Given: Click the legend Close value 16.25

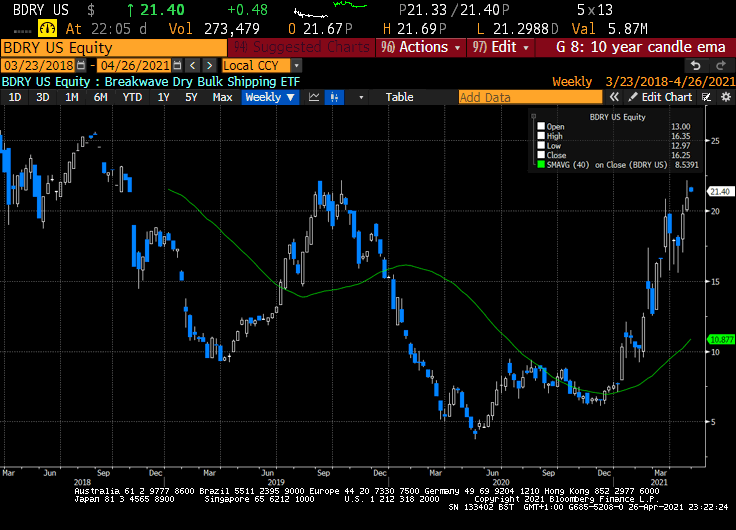Looking at the screenshot, I should coord(681,155).
